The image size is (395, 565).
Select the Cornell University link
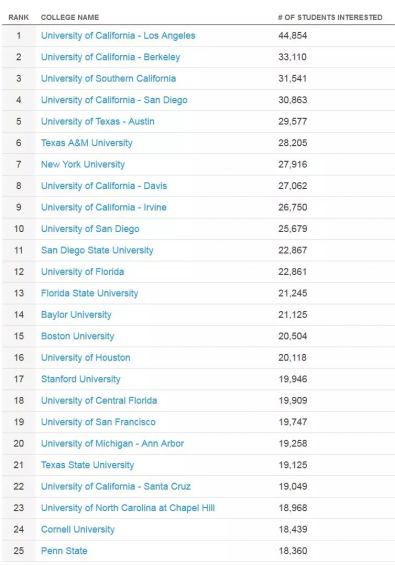tap(77, 529)
